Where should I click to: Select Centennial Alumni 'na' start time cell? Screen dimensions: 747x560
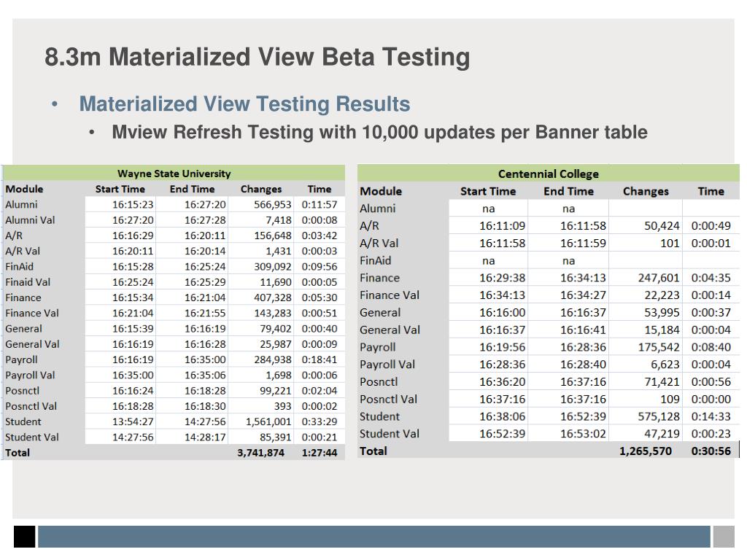[488, 209]
